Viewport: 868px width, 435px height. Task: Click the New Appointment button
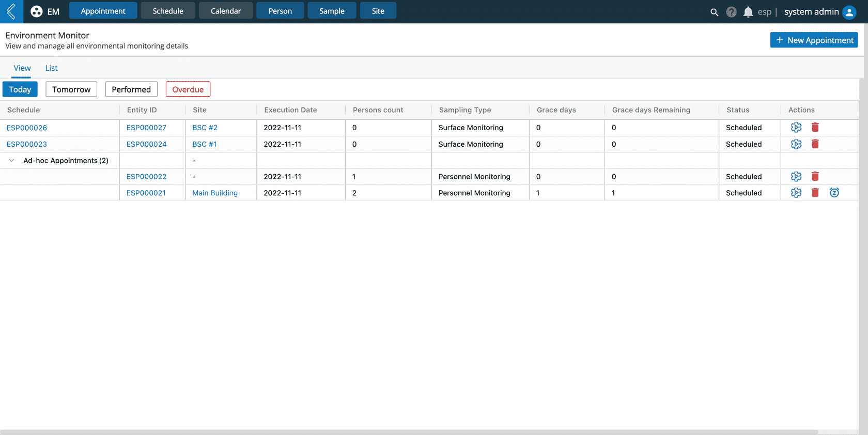(814, 40)
